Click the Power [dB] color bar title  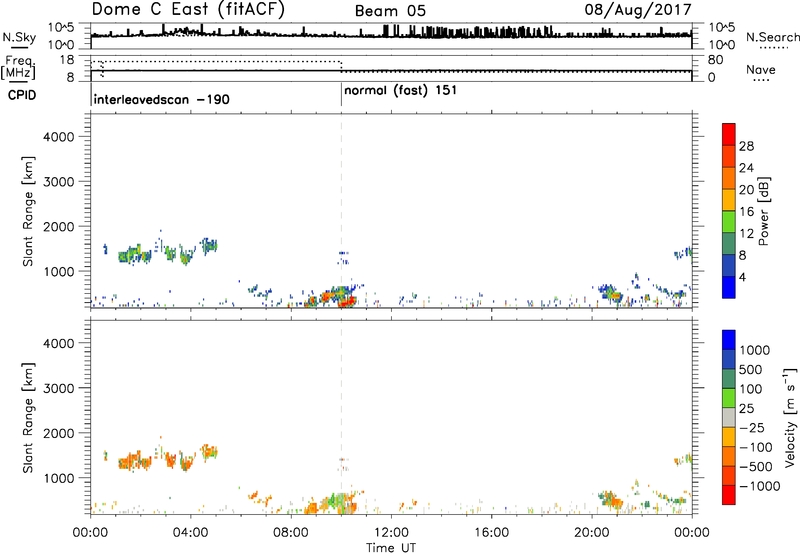coord(764,211)
